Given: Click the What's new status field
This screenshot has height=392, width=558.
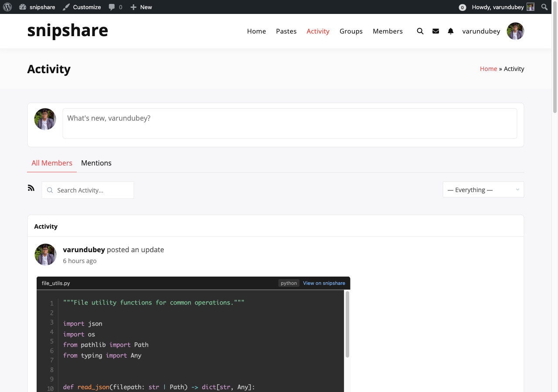Looking at the screenshot, I should tap(289, 123).
